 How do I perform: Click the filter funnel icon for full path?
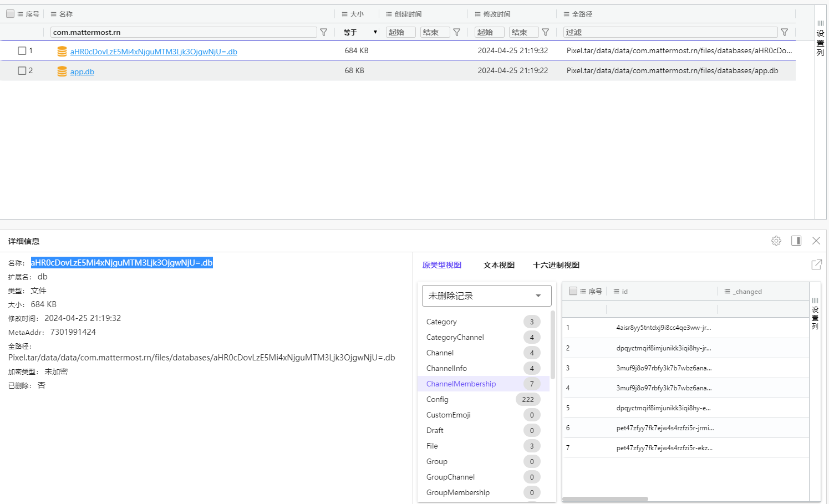tap(785, 32)
